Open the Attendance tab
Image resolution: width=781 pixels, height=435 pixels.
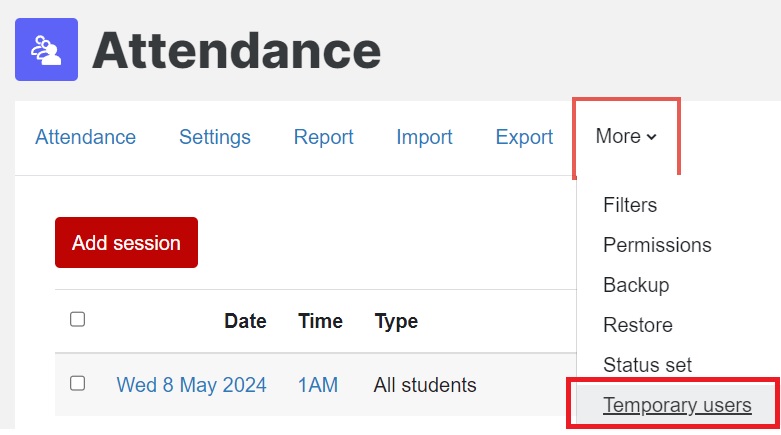85,137
